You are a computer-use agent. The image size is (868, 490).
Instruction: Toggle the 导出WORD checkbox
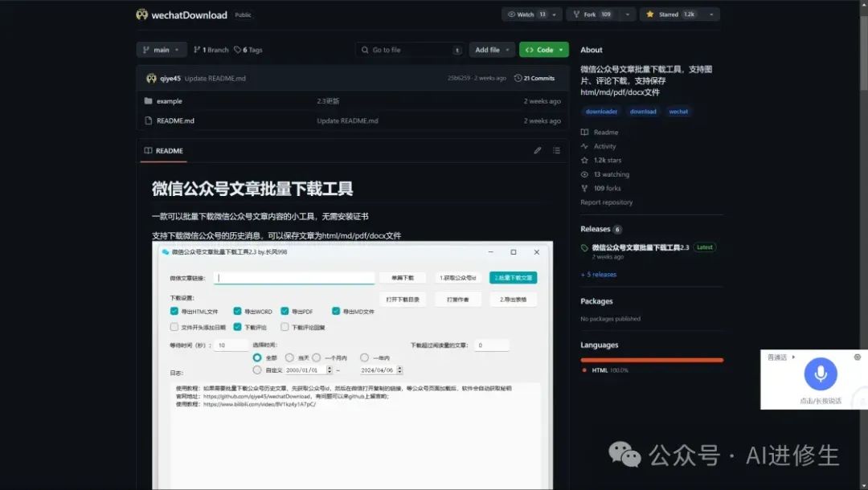(x=237, y=312)
